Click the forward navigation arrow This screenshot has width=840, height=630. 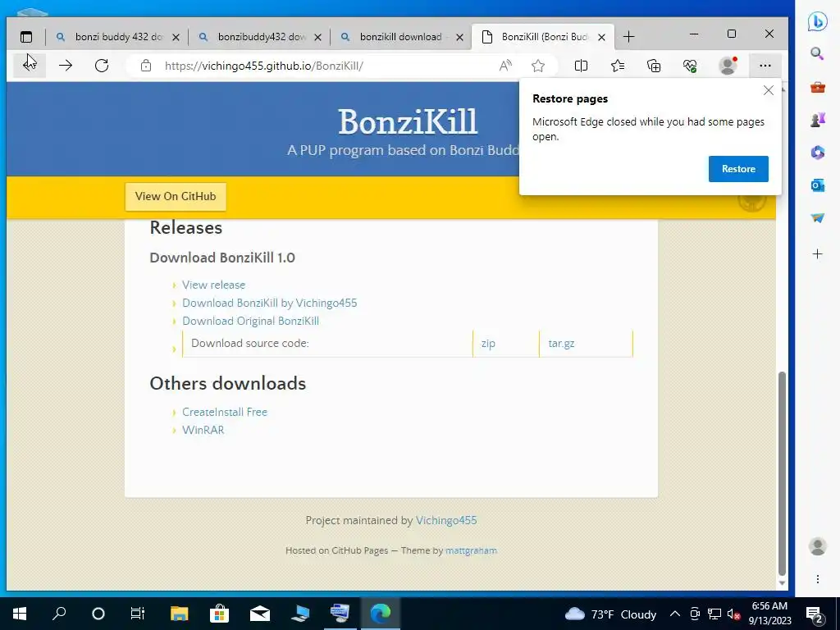tap(66, 66)
